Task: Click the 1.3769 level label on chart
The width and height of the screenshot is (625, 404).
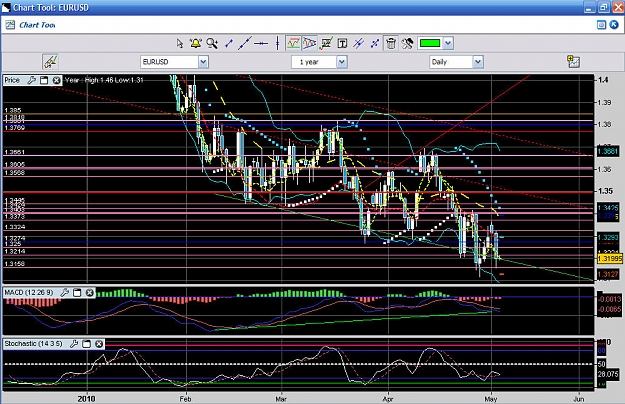Action: pyautogui.click(x=15, y=128)
